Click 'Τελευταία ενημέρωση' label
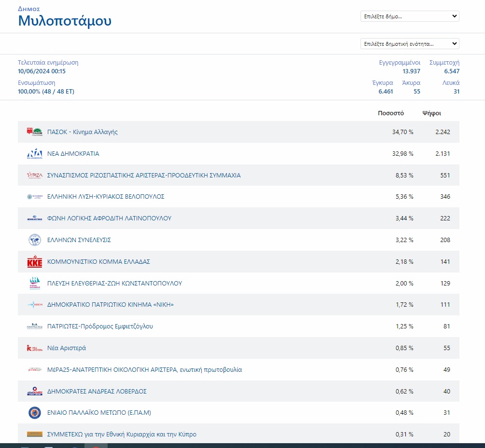Screen dimensions: 485x448 tap(48, 63)
